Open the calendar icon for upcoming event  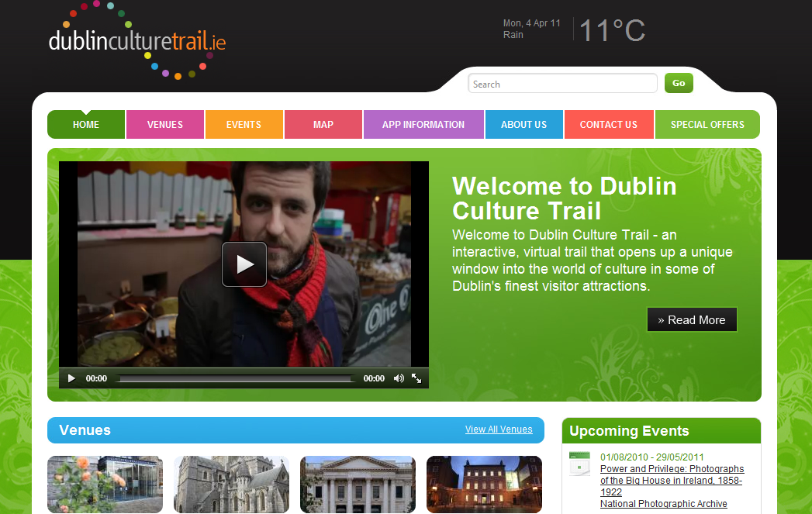(x=579, y=464)
